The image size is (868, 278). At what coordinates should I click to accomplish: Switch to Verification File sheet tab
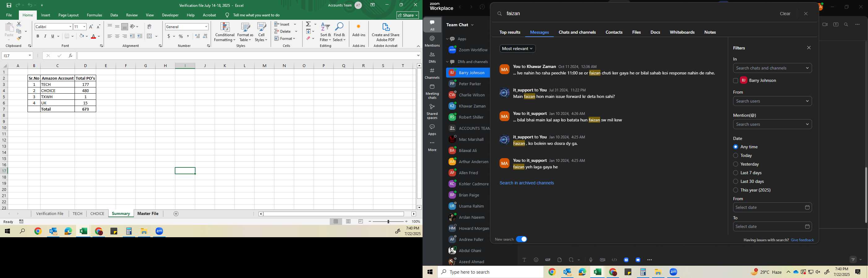click(x=50, y=214)
